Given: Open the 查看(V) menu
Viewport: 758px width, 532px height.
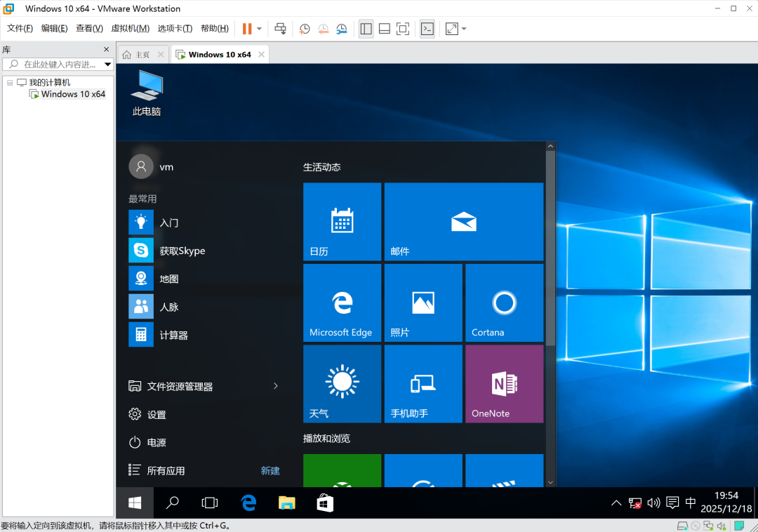Looking at the screenshot, I should pyautogui.click(x=89, y=28).
